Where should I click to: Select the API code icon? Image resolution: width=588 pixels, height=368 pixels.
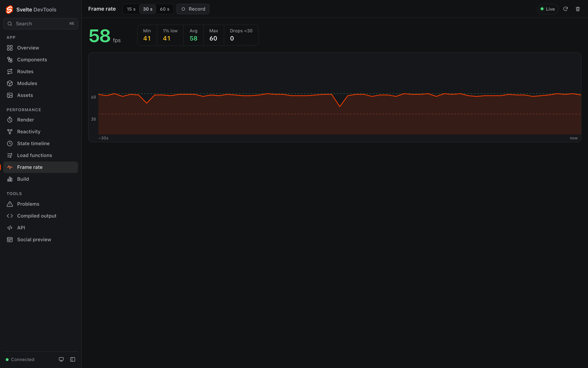point(10,228)
